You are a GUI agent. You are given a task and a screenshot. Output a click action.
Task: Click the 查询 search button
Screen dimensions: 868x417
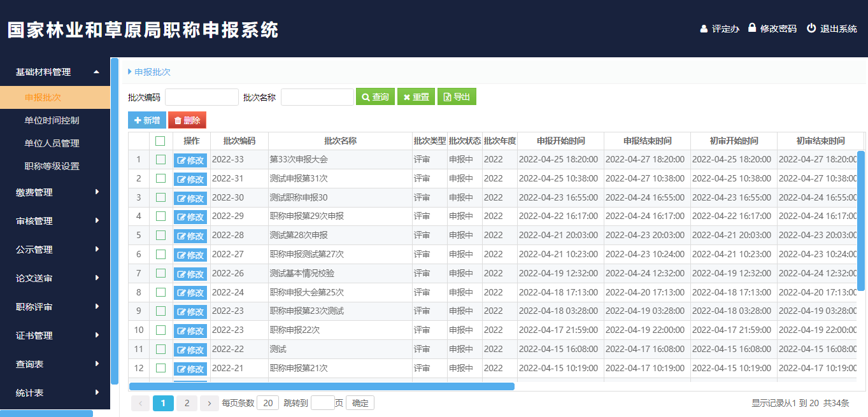pos(375,97)
